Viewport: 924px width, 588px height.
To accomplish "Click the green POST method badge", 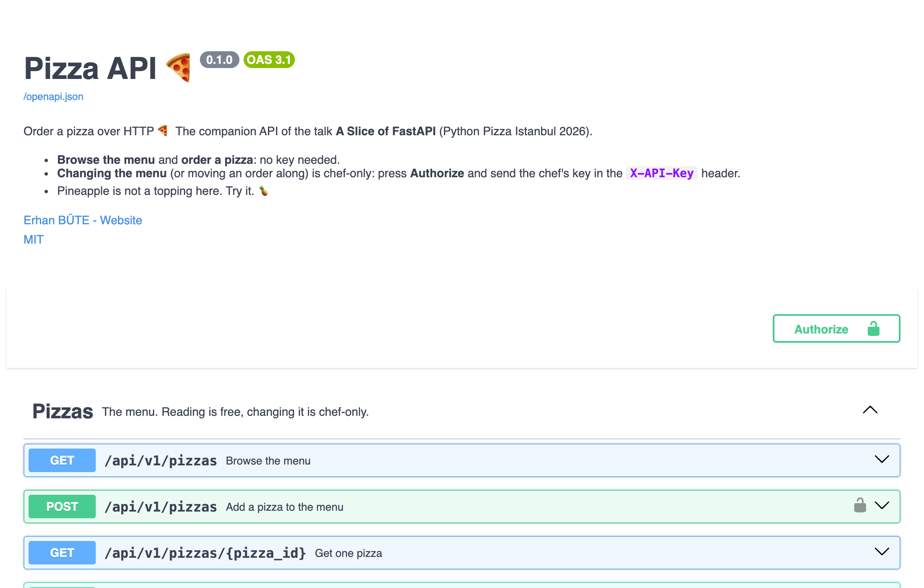I will coord(62,507).
